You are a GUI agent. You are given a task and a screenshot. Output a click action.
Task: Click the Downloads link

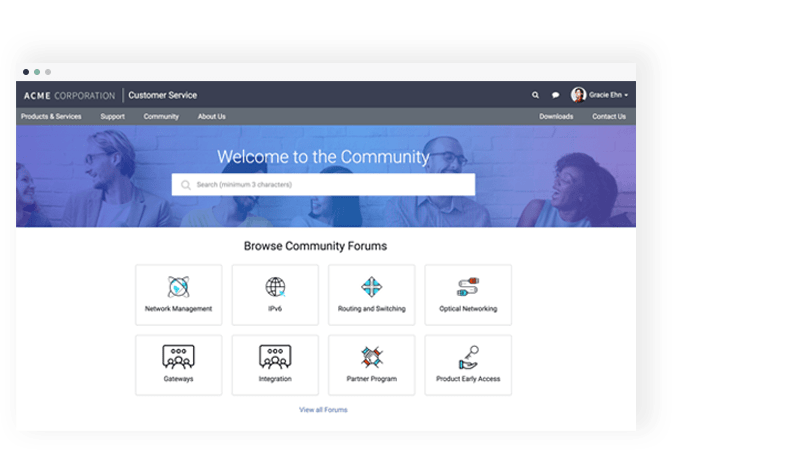[x=556, y=116]
